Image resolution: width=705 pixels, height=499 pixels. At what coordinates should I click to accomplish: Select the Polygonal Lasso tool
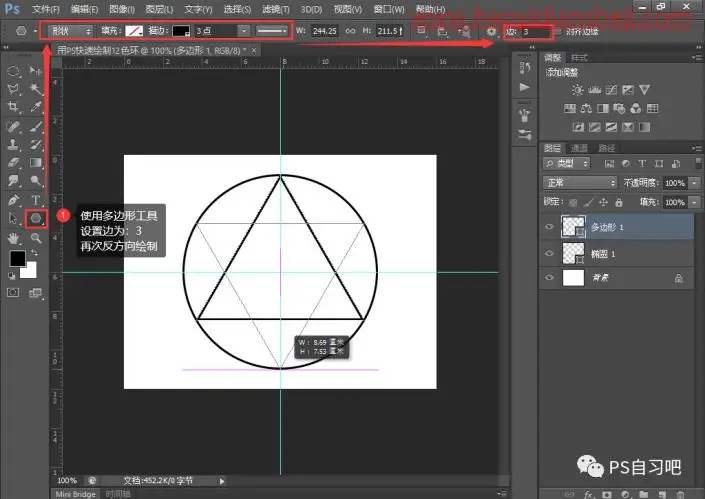13,89
